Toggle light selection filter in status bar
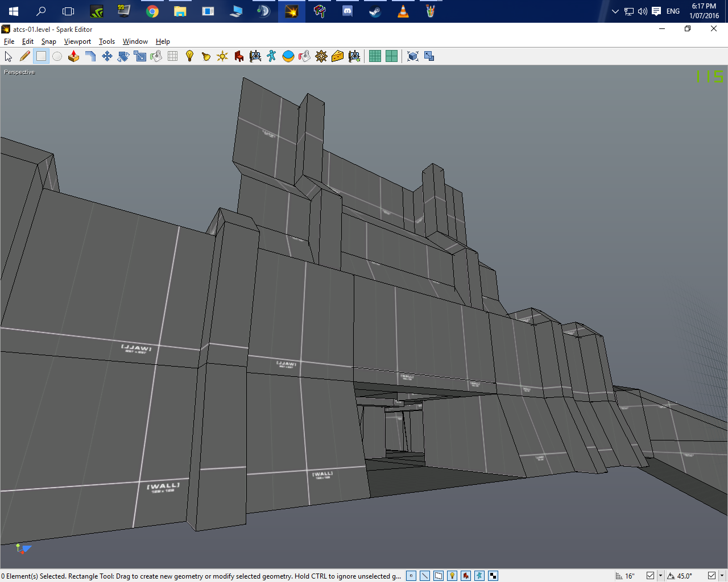 click(452, 576)
